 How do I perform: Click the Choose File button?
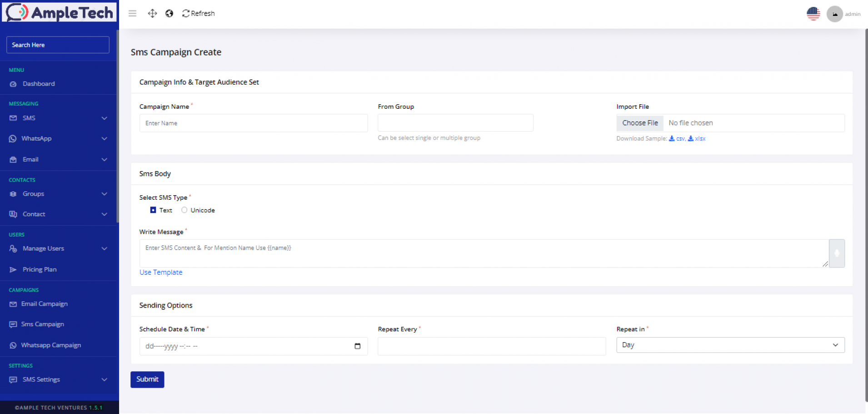(640, 123)
